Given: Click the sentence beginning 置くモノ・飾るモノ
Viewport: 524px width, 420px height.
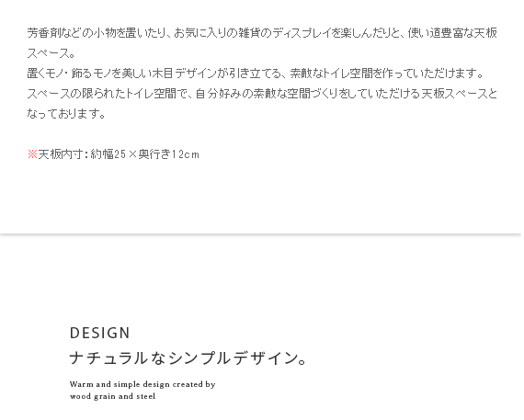Looking at the screenshot, I should [x=256, y=74].
